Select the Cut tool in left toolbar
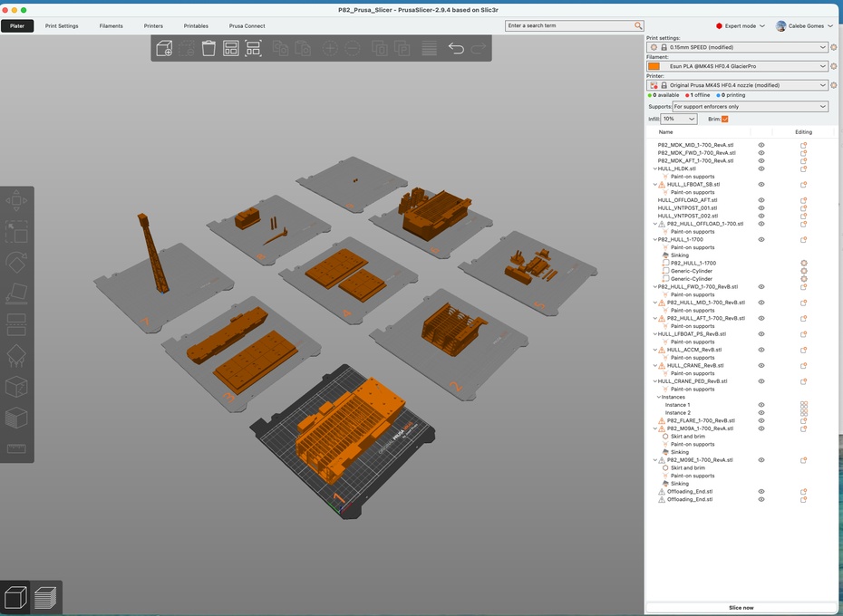The image size is (843, 616). tap(16, 324)
